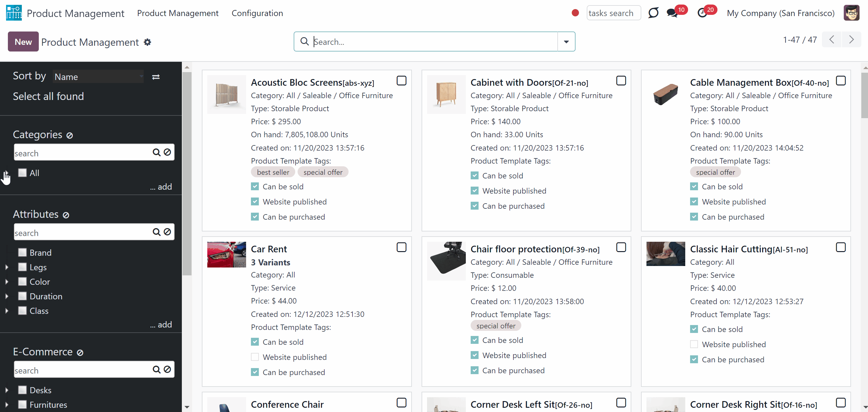Run the Categories search magnifier
Screen dimensions: 868x412
click(156, 152)
